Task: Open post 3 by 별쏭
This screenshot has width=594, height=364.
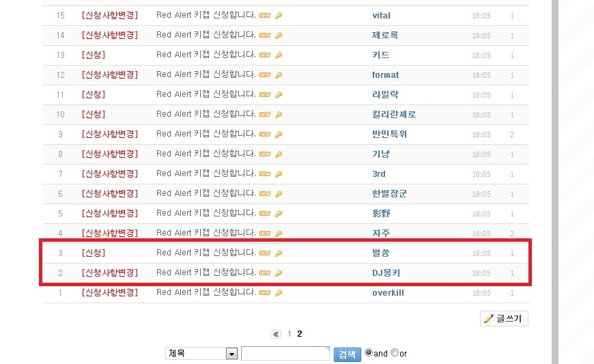Action: point(206,253)
